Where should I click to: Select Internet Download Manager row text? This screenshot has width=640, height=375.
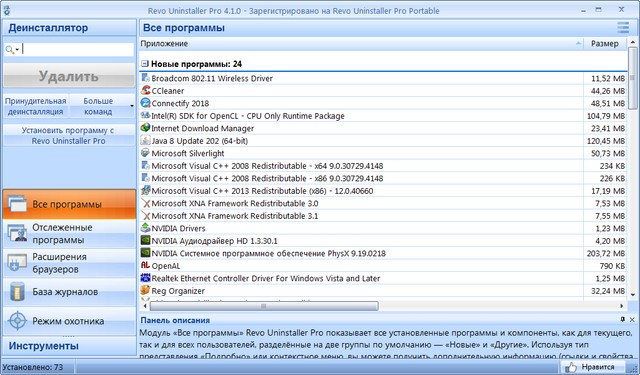pos(203,129)
